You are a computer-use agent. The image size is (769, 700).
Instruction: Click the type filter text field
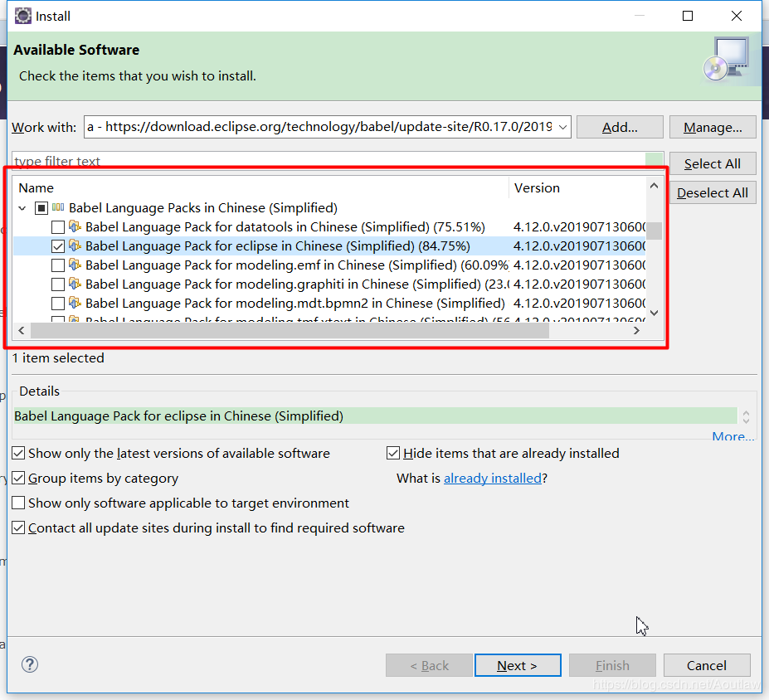328,161
